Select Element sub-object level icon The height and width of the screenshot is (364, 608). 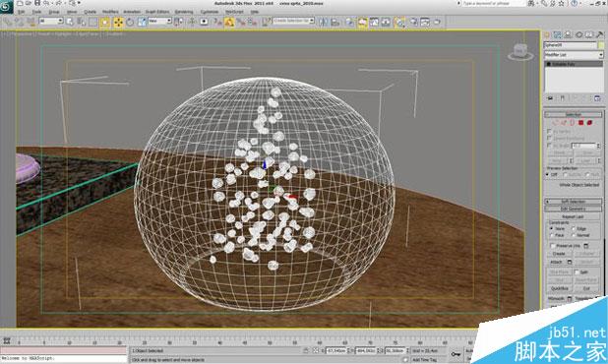tap(589, 123)
